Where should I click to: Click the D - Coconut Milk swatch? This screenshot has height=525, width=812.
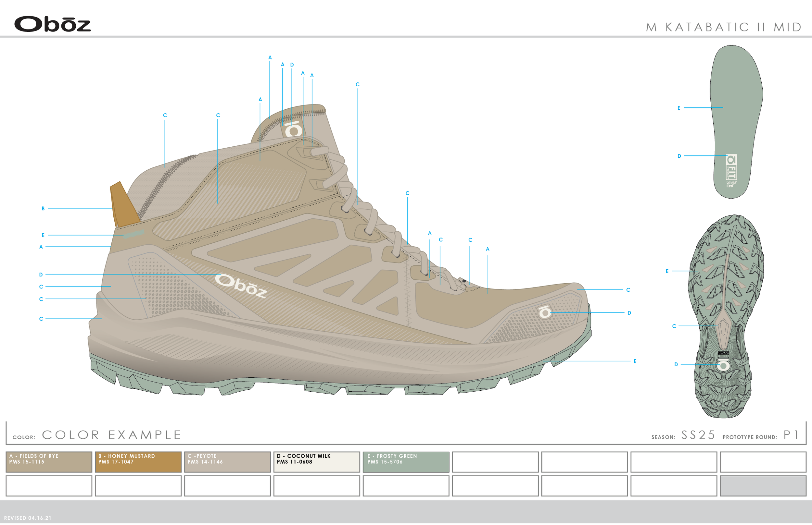(x=317, y=462)
